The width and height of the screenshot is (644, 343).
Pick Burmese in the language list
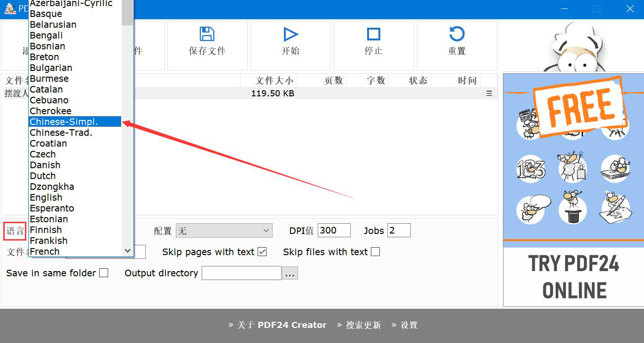(75, 78)
